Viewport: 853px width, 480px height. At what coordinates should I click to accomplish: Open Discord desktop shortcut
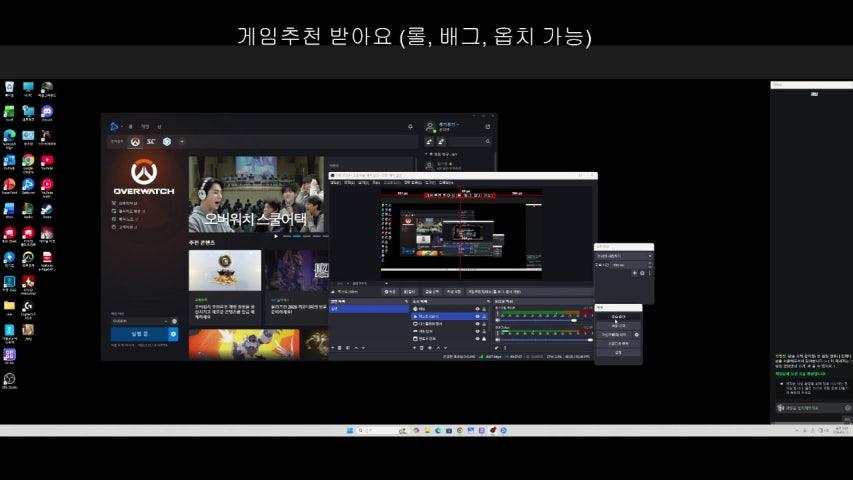point(47,113)
